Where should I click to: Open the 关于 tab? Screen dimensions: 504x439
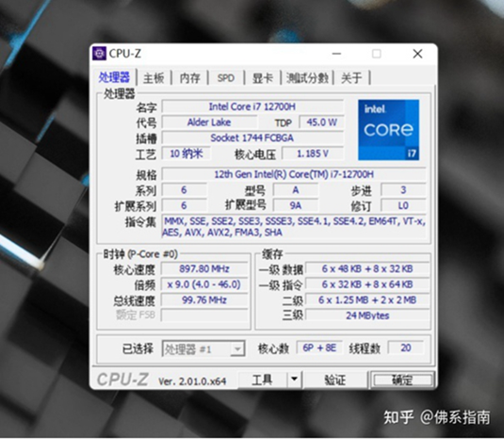351,78
